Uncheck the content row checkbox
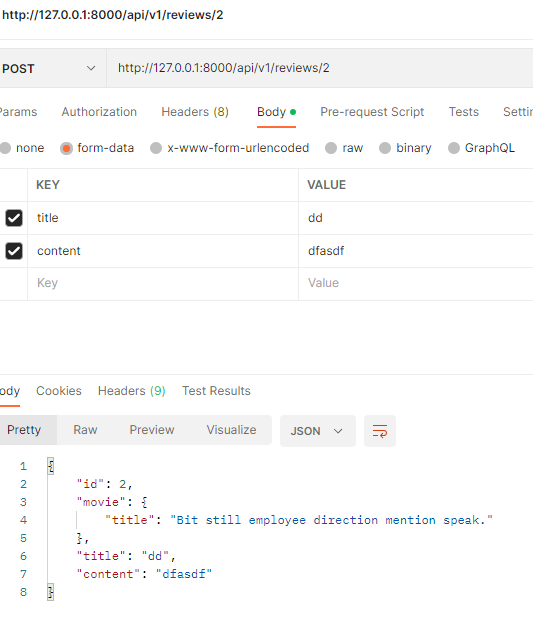 [x=14, y=251]
